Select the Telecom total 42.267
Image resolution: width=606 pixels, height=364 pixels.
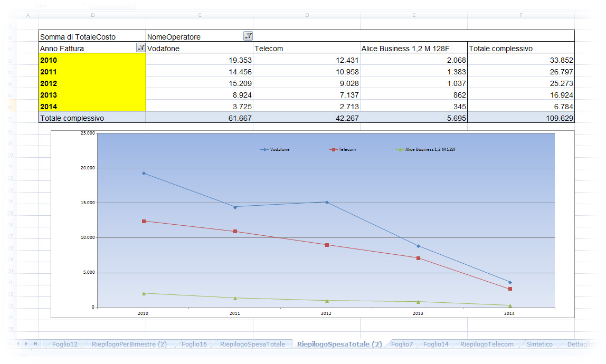(307, 118)
